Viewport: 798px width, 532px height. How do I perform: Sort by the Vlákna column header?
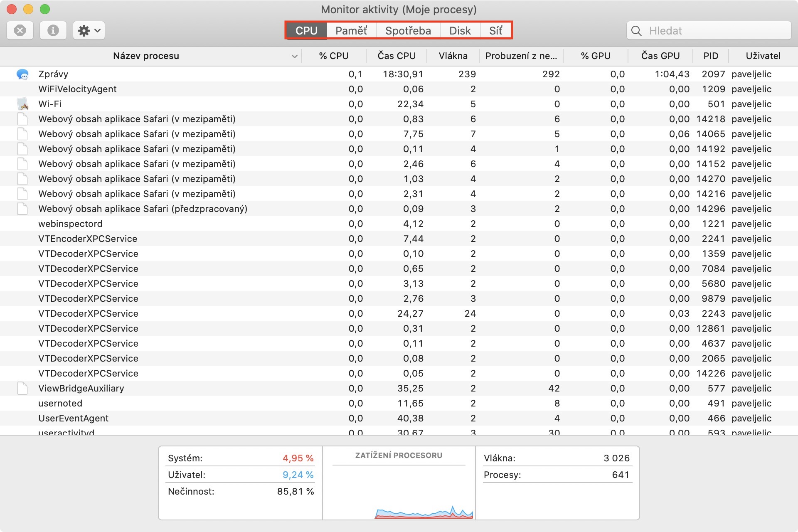453,56
